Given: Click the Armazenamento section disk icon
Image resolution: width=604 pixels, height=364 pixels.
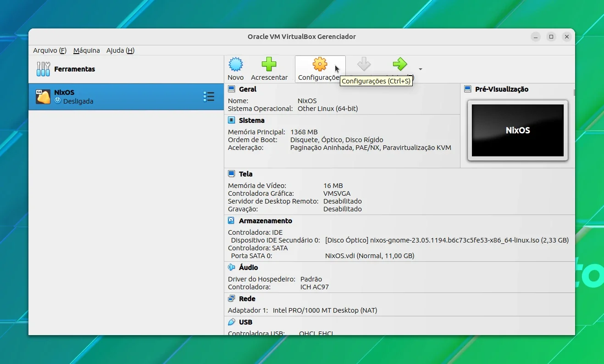Looking at the screenshot, I should point(232,221).
